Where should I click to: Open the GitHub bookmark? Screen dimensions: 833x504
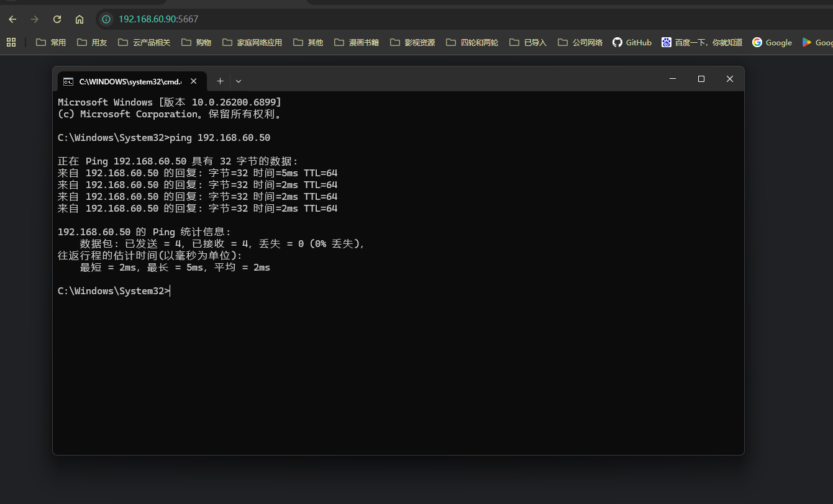click(x=632, y=42)
